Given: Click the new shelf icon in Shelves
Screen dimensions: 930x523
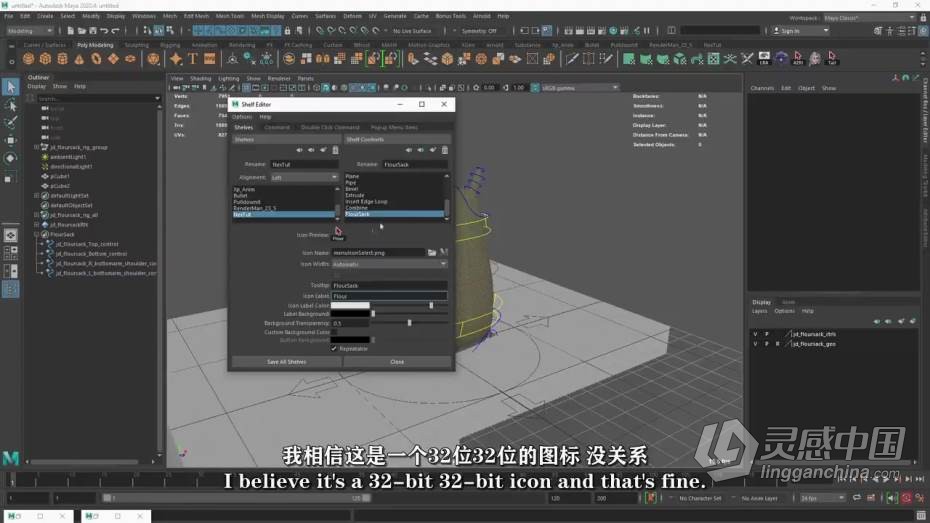Looking at the screenshot, I should [x=323, y=150].
